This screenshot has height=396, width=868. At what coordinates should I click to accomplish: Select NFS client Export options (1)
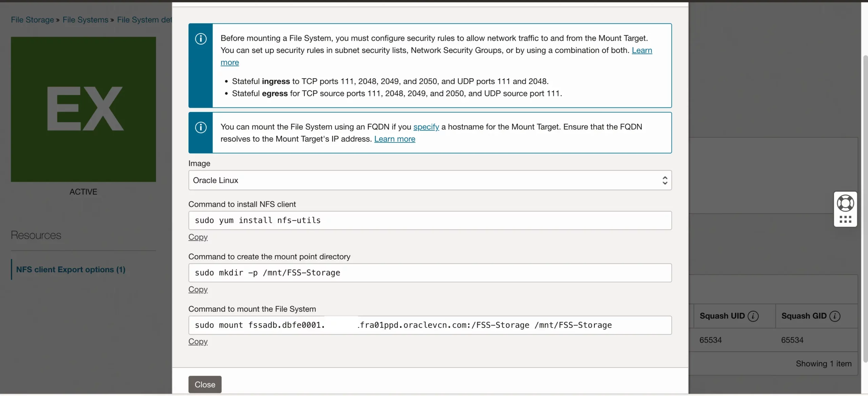point(71,270)
